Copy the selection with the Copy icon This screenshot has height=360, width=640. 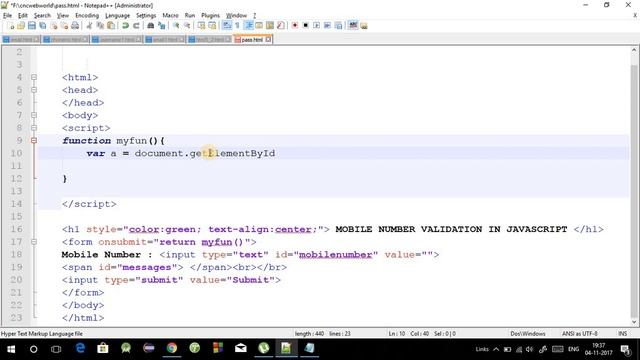coord(100,25)
